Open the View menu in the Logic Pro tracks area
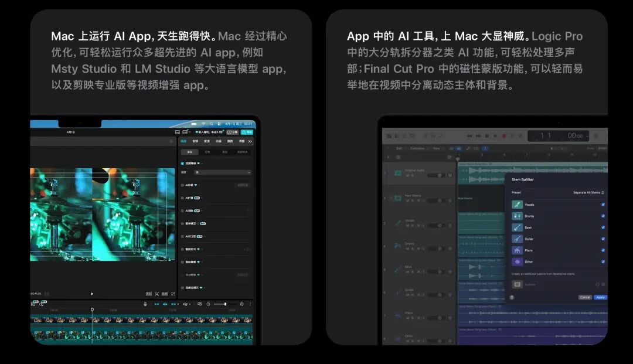 click(437, 148)
